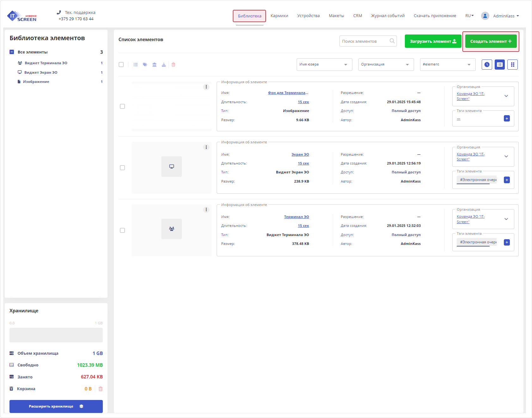This screenshot has height=418, width=532.
Task: Collapse the Все элементы tree node
Action: point(12,52)
